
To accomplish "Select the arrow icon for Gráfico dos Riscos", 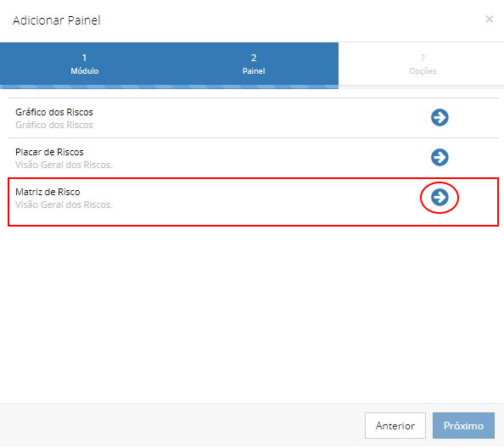I will 440,117.
